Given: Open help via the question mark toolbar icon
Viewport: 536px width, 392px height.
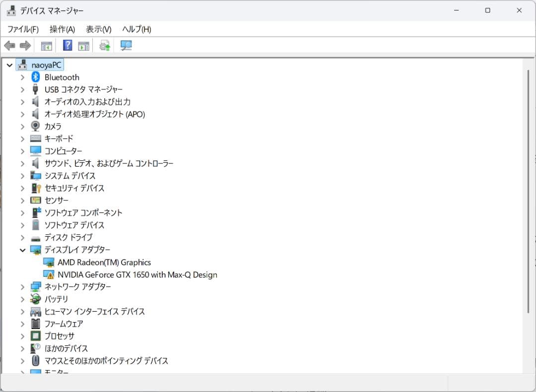Looking at the screenshot, I should 67,45.
